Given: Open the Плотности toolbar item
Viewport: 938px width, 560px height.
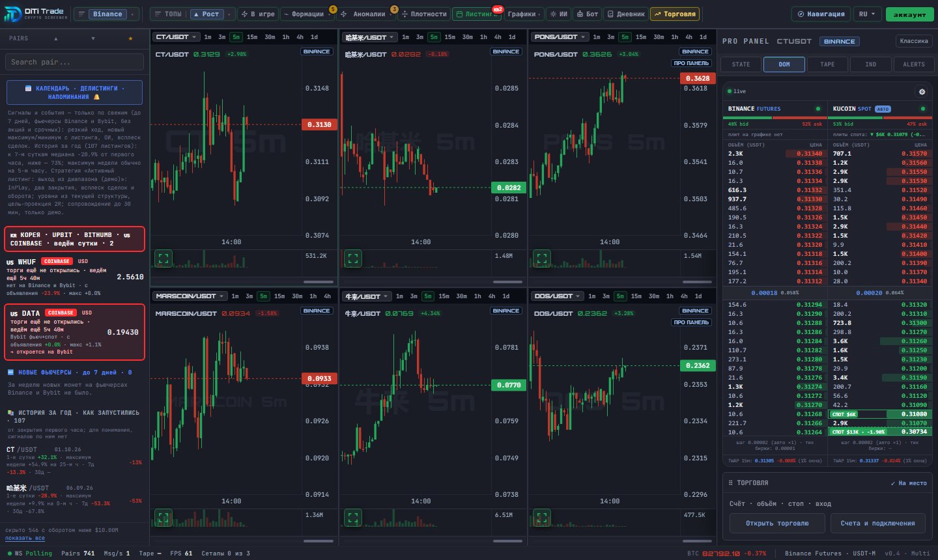Looking at the screenshot, I should pos(423,14).
